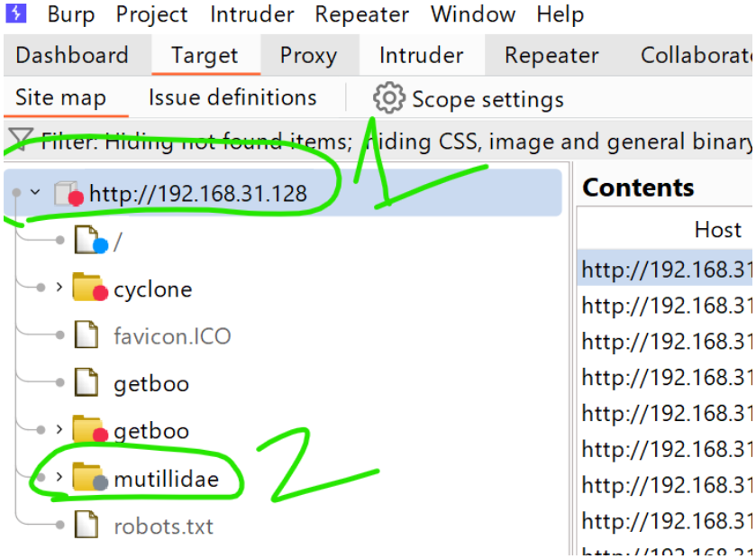The height and width of the screenshot is (559, 756).
Task: Select the Target tab
Action: click(x=205, y=55)
